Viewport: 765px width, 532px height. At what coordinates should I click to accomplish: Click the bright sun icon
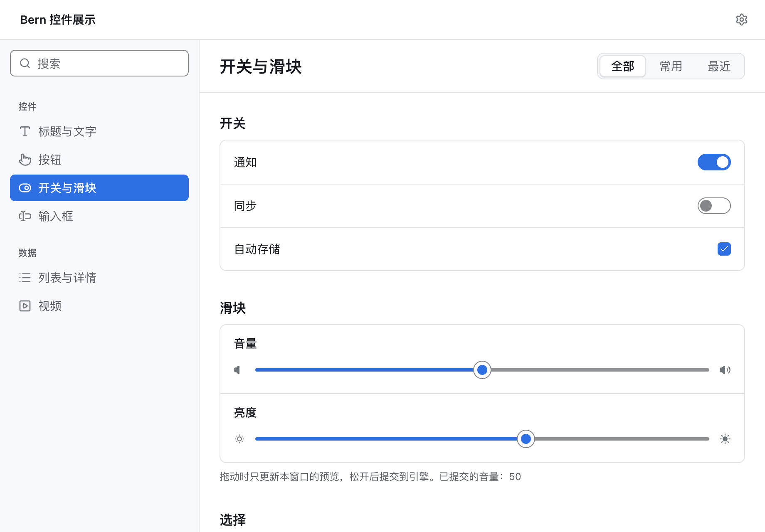725,439
